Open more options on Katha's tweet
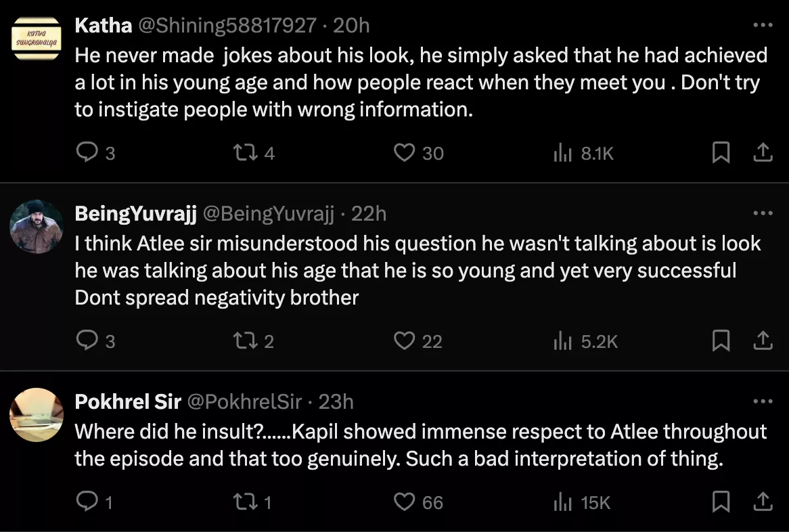The width and height of the screenshot is (789, 532). [763, 26]
